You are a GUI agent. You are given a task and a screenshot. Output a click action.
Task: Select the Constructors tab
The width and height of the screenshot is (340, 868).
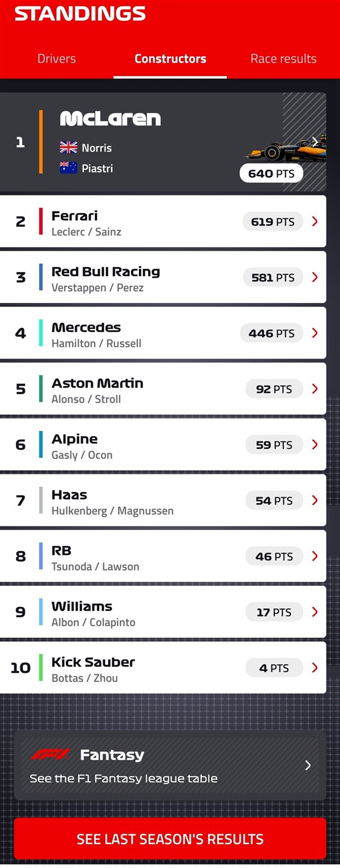click(170, 58)
